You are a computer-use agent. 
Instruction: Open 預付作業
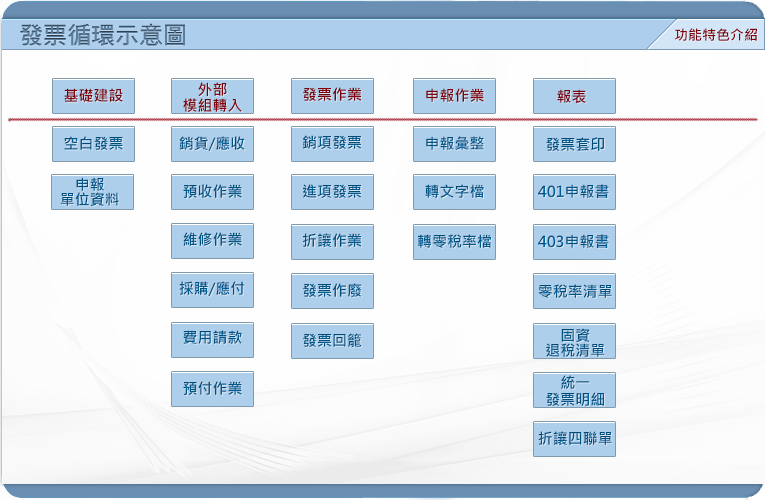point(212,389)
